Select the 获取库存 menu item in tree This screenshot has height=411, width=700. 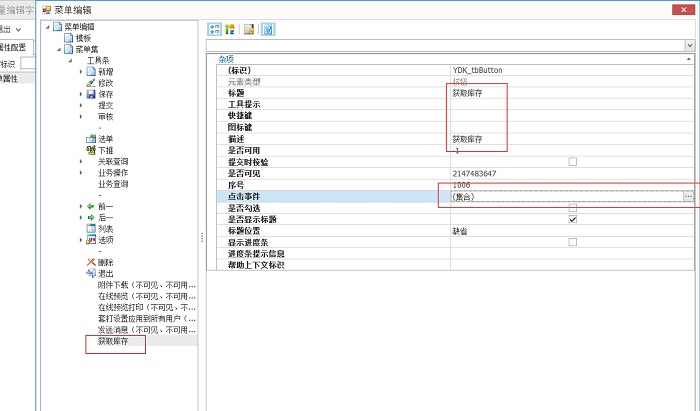tap(113, 341)
